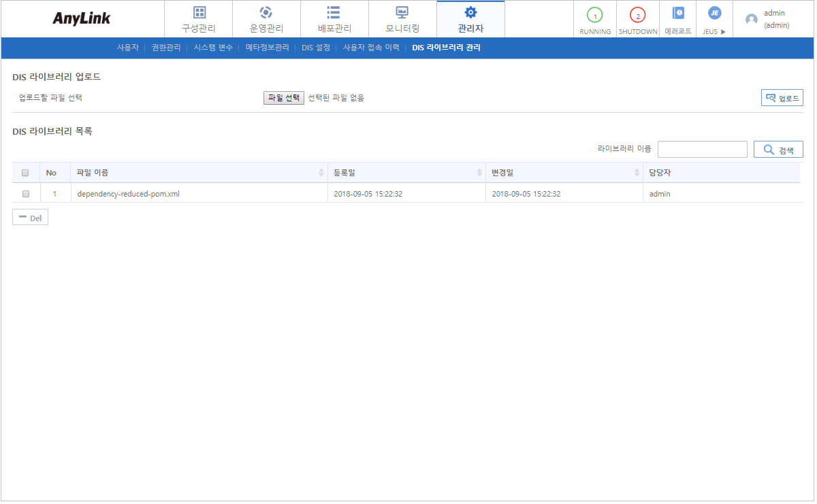Open the 배포관리 list icon menu
Viewport: 817px width, 504px height.
tap(334, 13)
